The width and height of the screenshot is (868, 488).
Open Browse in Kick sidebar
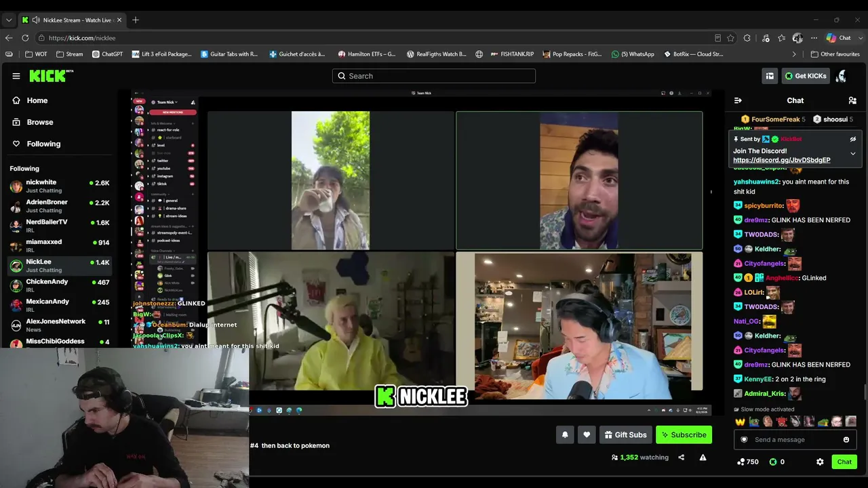click(x=40, y=122)
